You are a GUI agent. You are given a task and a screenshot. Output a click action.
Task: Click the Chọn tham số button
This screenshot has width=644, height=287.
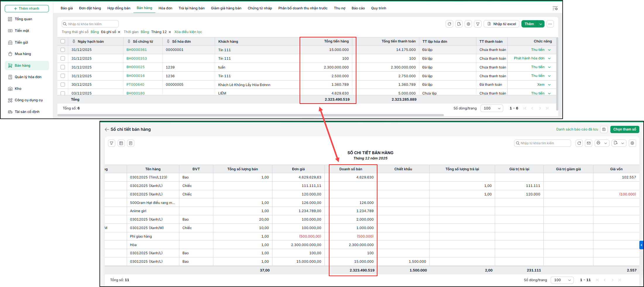(x=625, y=129)
